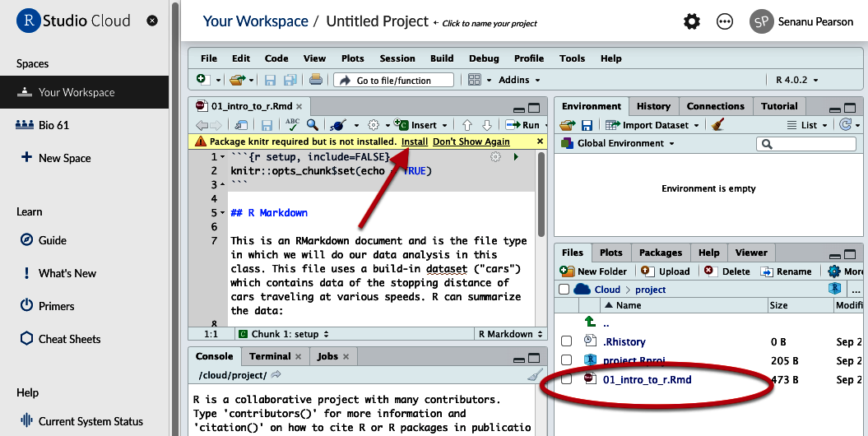Dismiss the knitr warning banner

pos(541,141)
